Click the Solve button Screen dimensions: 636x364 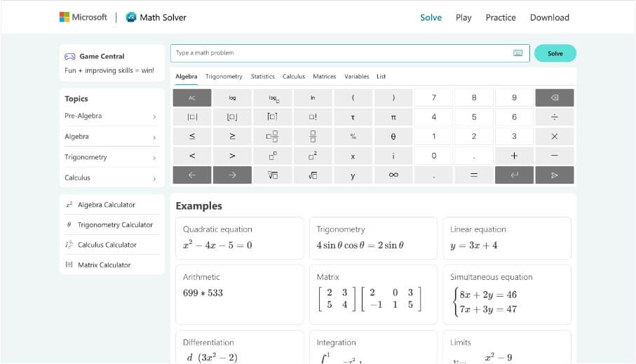tap(555, 53)
